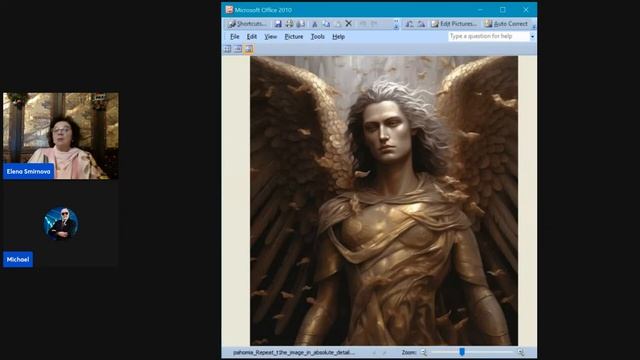Click the Save floppy disk icon
The height and width of the screenshot is (360, 640).
278,24
